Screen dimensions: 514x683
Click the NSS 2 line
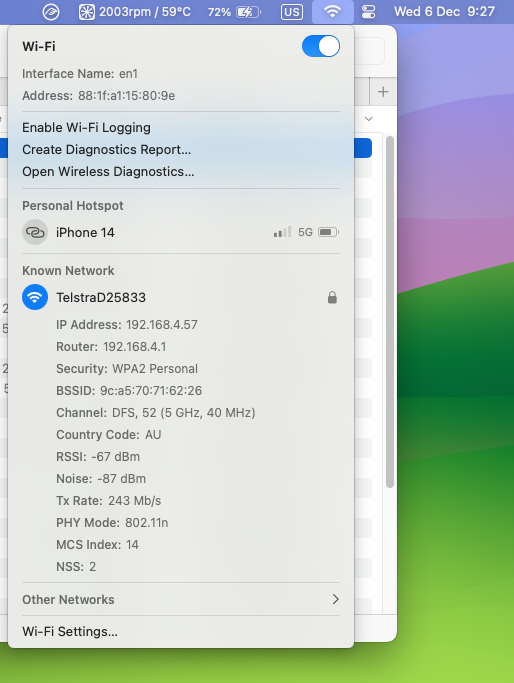76,567
